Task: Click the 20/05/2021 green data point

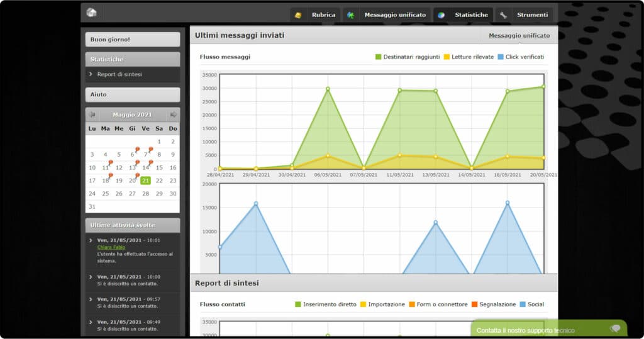Action: tap(543, 87)
